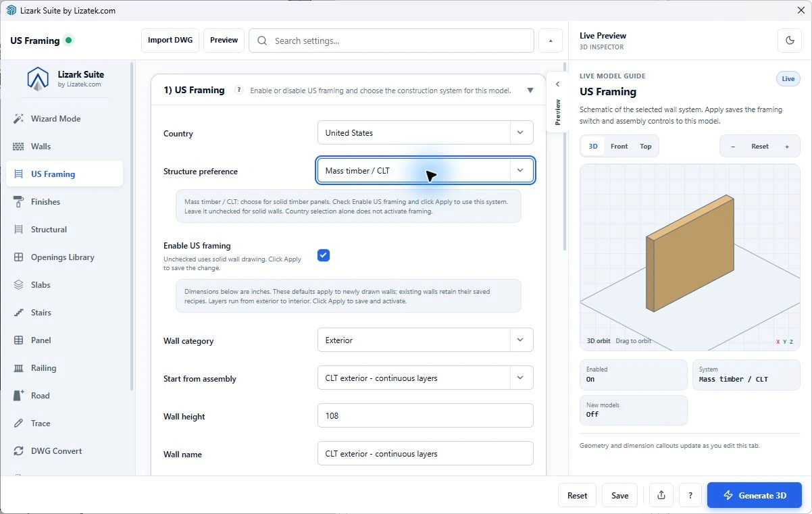Screen dimensions: 812x514
Task: Click the Walls sidebar icon
Action: click(18, 147)
